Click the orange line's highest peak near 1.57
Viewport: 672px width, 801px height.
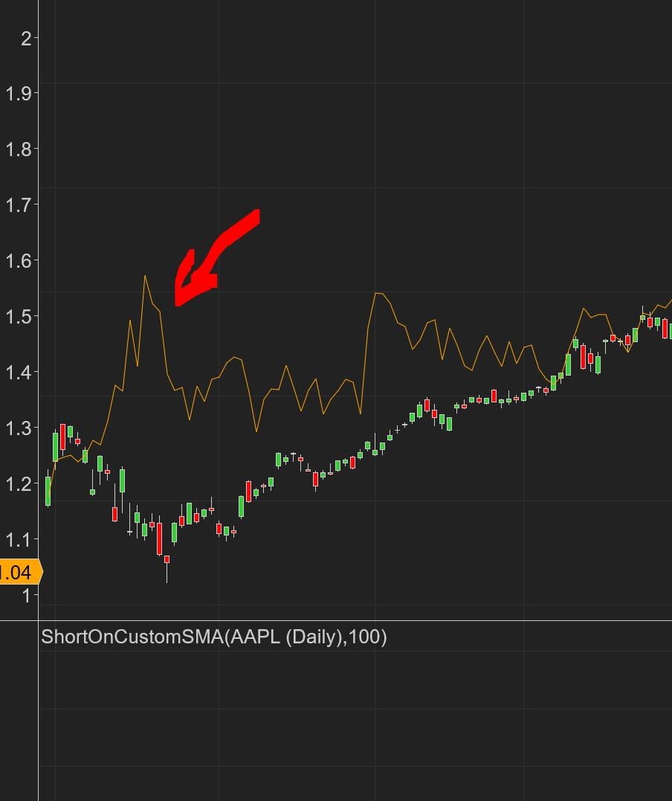145,277
